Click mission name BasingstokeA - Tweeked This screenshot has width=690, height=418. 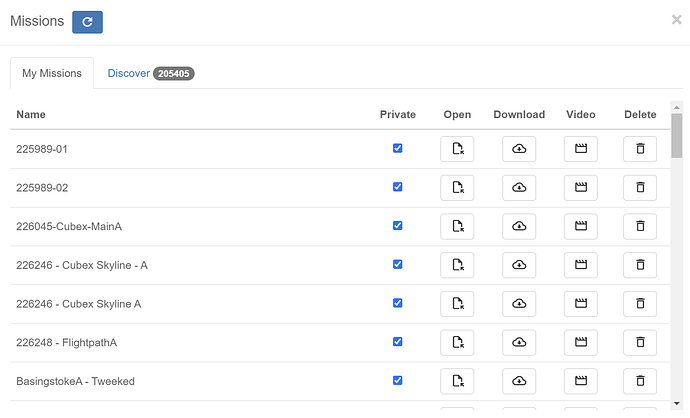point(75,381)
